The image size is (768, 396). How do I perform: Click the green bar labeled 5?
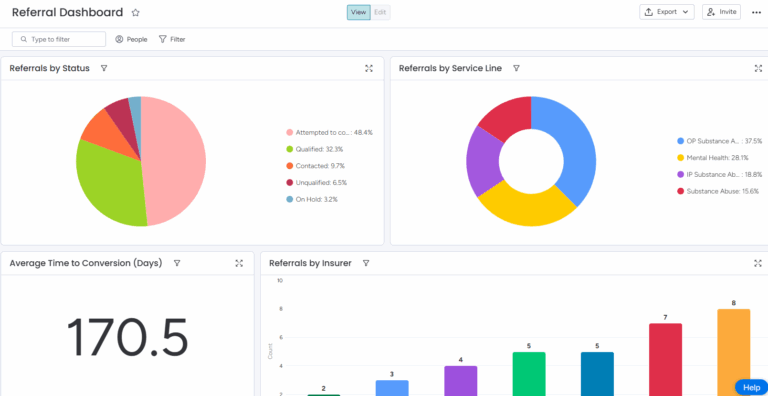click(x=528, y=373)
